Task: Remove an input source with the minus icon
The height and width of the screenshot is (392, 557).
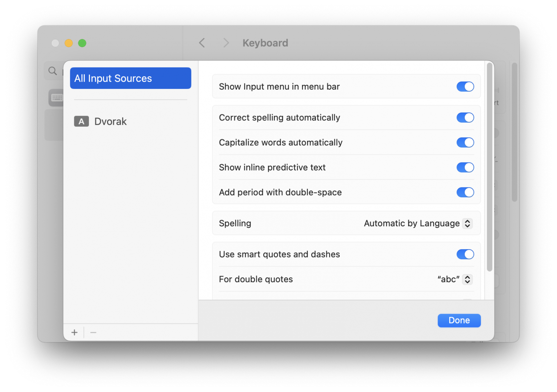Action: coord(93,332)
